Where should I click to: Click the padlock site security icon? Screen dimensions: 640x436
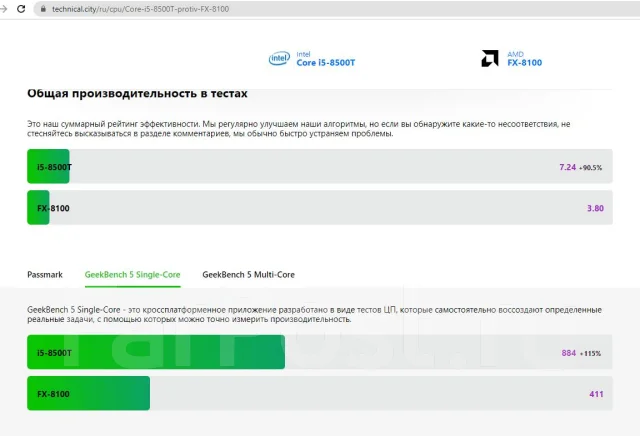click(43, 9)
